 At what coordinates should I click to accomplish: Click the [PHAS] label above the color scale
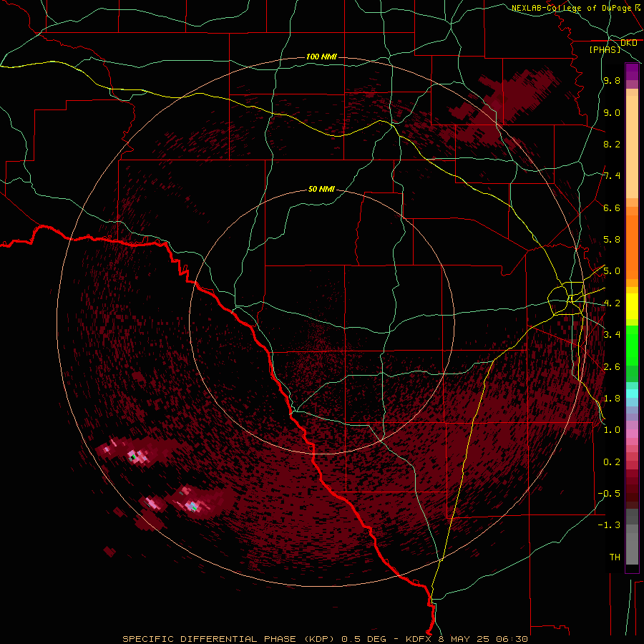(x=605, y=49)
